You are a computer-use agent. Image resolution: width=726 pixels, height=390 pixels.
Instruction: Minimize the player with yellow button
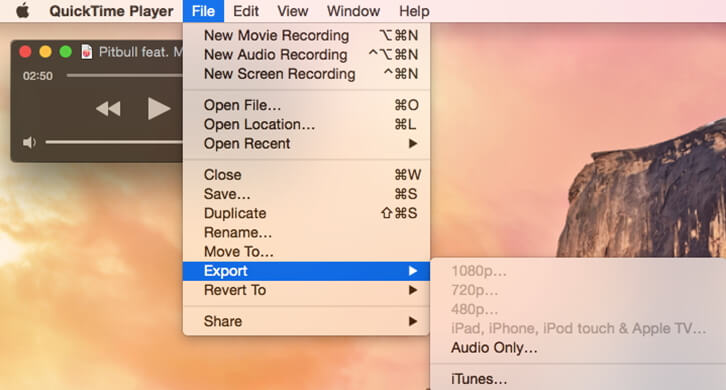tap(45, 51)
